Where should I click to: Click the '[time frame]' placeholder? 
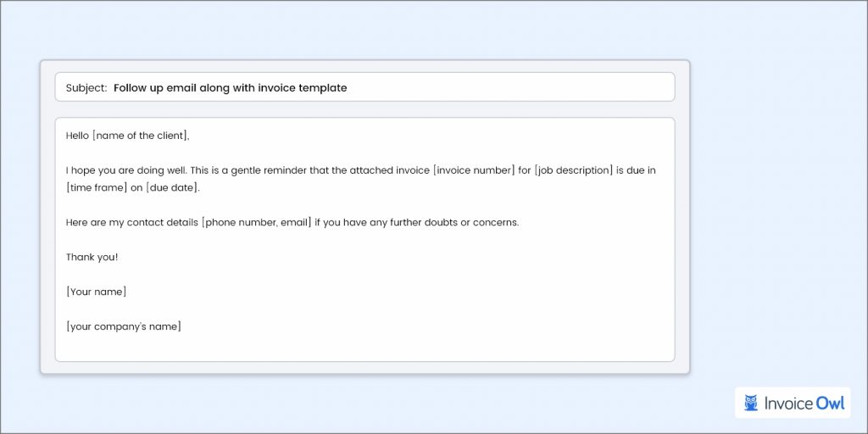[97, 187]
